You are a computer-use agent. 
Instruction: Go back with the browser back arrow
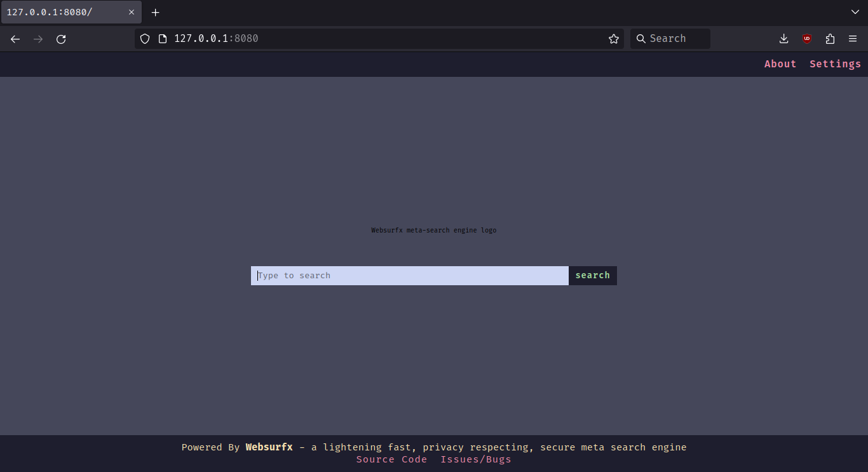click(x=15, y=39)
